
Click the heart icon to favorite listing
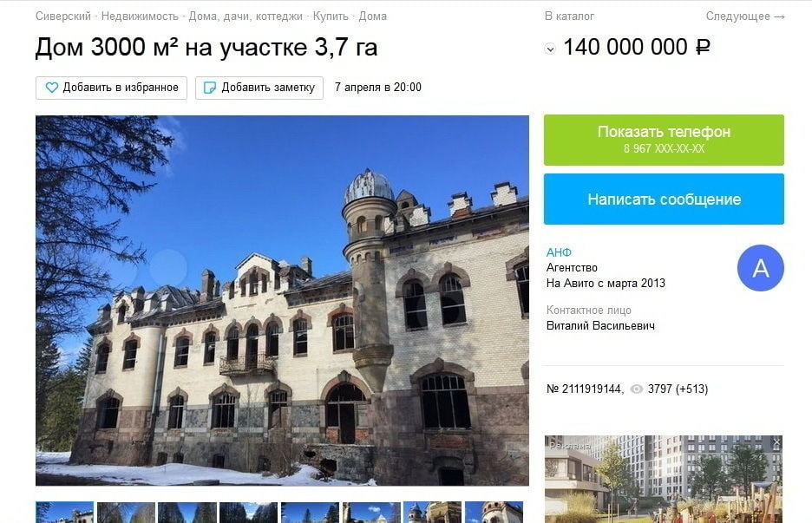click(x=52, y=88)
